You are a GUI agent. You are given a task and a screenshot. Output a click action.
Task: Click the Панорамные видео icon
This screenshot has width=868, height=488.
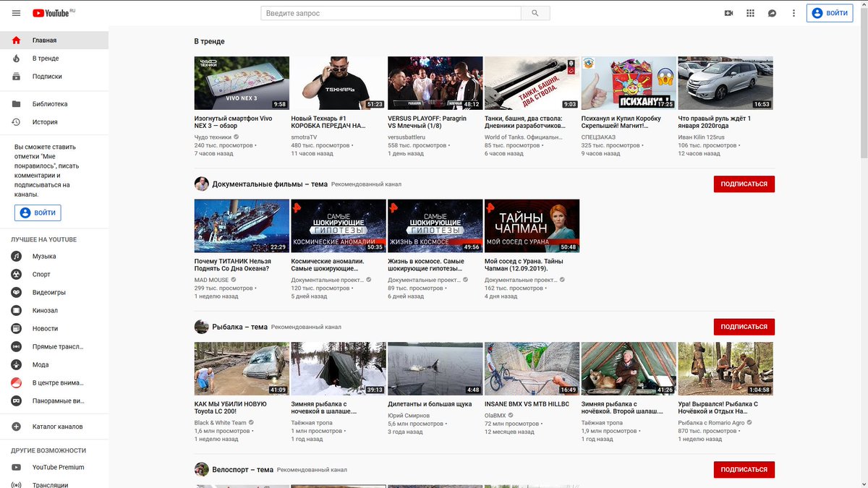(x=16, y=401)
